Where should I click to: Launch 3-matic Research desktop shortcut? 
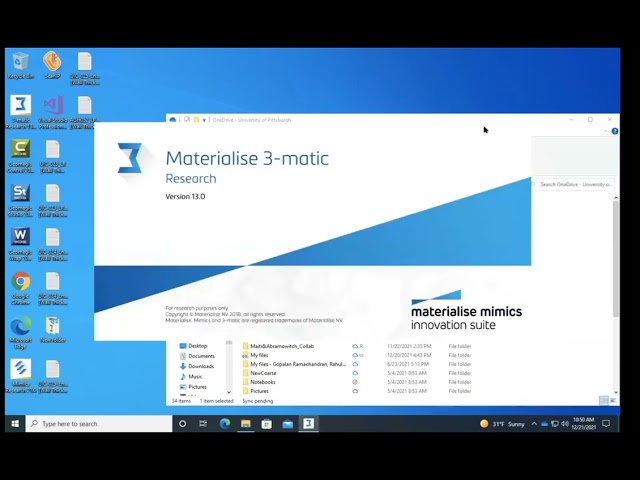(x=20, y=112)
